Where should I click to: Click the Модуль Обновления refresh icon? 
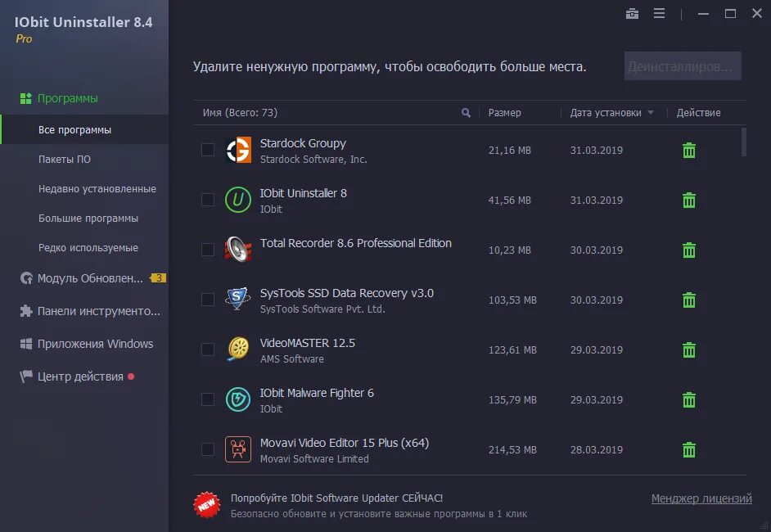point(26,278)
